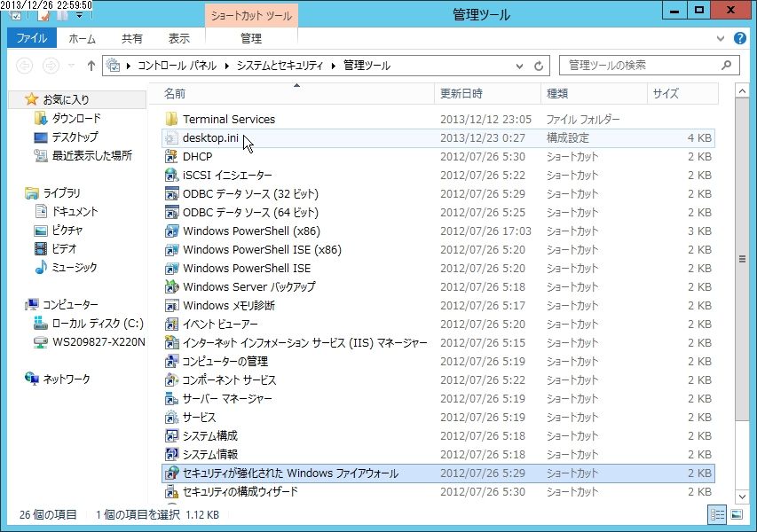Open the help question mark icon
Viewport: 757px width, 532px height.
(x=739, y=38)
